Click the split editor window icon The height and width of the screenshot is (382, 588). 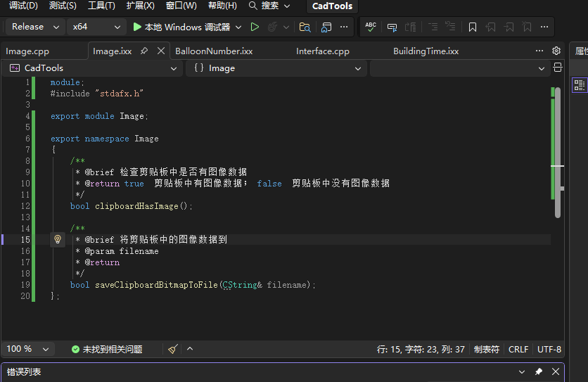[558, 68]
